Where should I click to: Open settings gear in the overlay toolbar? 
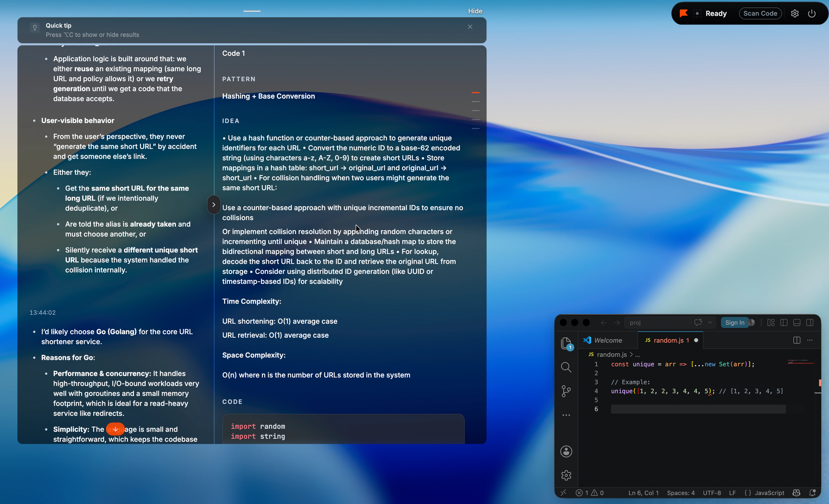tap(795, 14)
